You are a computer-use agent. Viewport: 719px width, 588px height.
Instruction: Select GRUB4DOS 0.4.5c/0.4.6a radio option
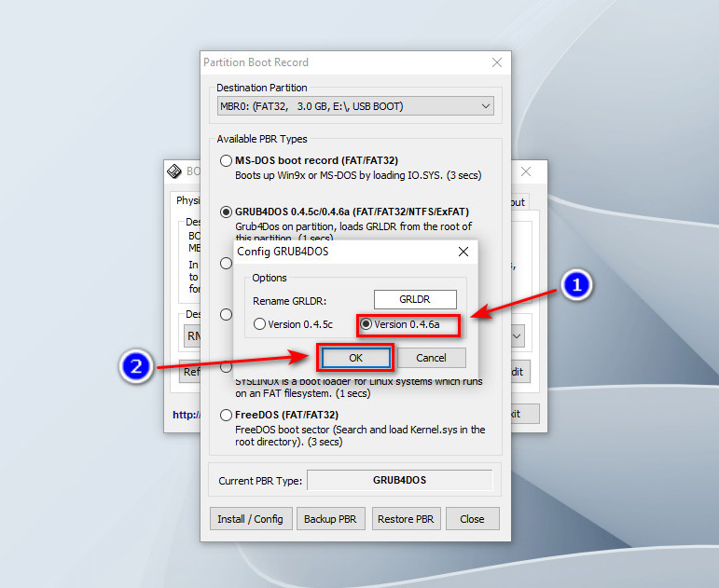(x=226, y=212)
